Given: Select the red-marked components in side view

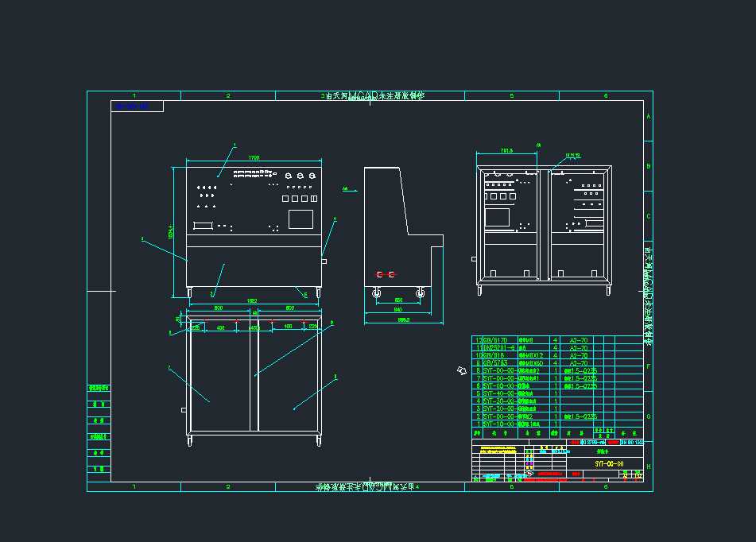Looking at the screenshot, I should coord(386,274).
